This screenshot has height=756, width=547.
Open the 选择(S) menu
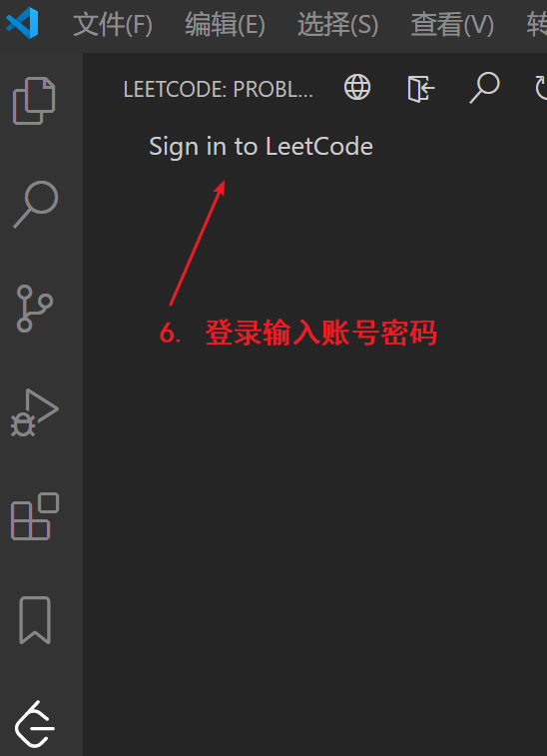click(x=337, y=25)
